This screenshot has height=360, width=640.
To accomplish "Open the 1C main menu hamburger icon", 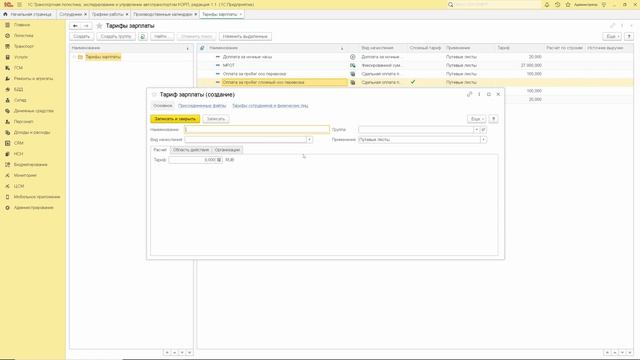I will (19, 4).
